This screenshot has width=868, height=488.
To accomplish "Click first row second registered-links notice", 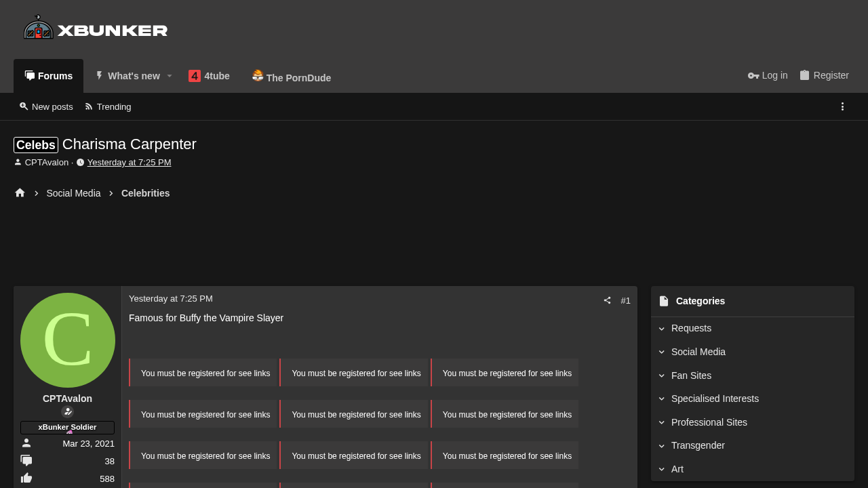I will point(355,373).
